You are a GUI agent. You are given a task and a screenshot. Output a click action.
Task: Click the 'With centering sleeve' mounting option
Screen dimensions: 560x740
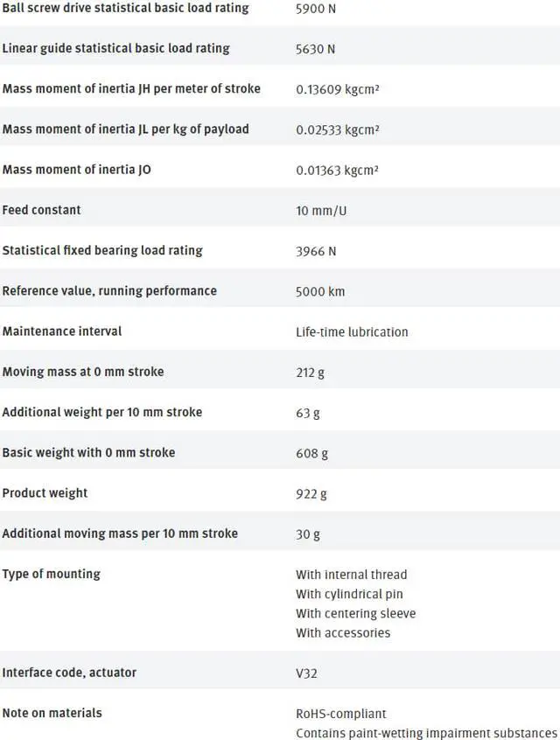(x=355, y=613)
